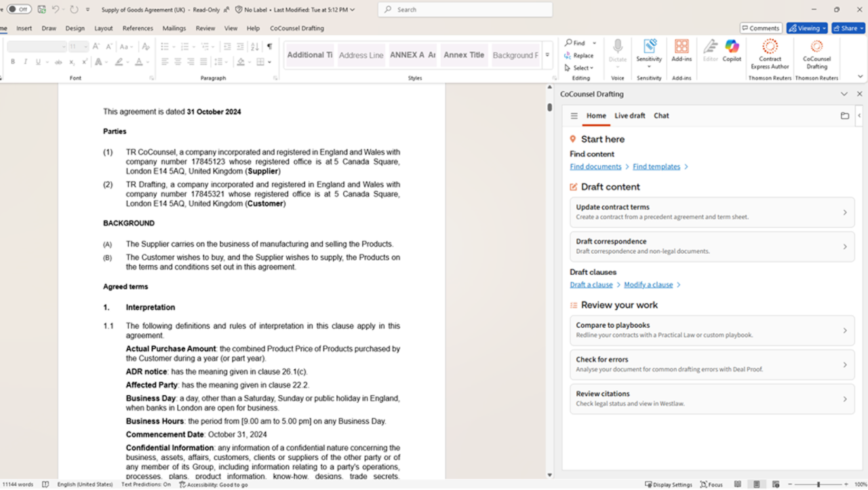The image size is (868, 490).
Task: Click the Show/Hide paragraph marks icon
Action: (x=269, y=47)
